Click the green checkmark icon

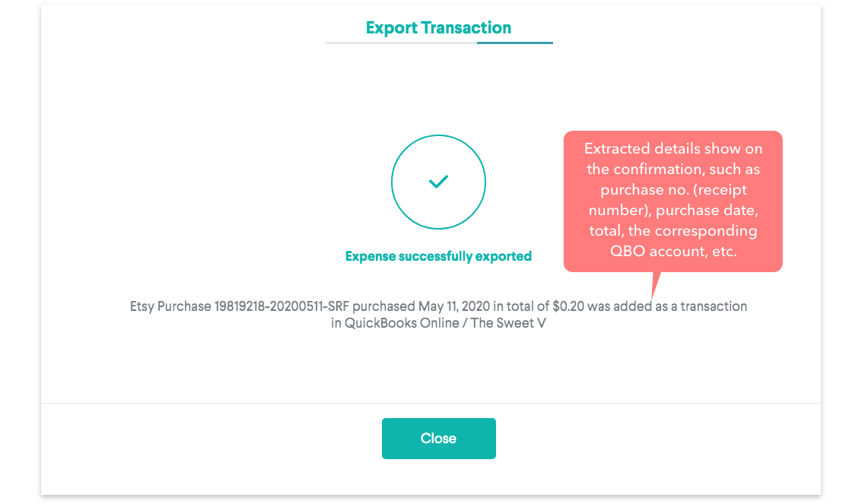pyautogui.click(x=438, y=182)
